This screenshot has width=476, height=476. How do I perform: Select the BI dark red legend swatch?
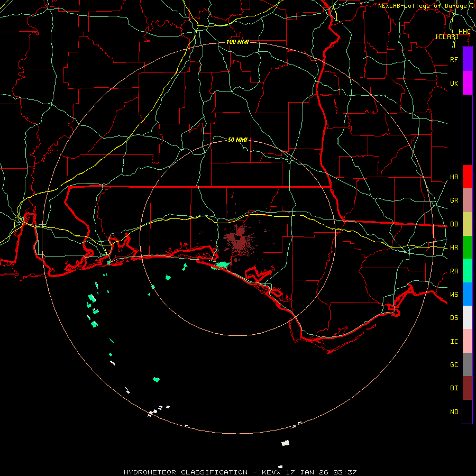pyautogui.click(x=467, y=388)
